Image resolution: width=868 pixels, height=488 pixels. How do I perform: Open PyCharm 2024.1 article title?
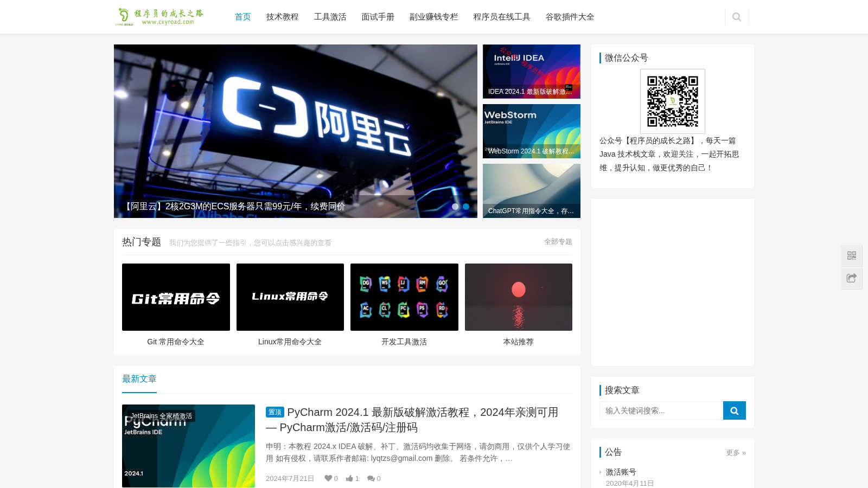(412, 420)
